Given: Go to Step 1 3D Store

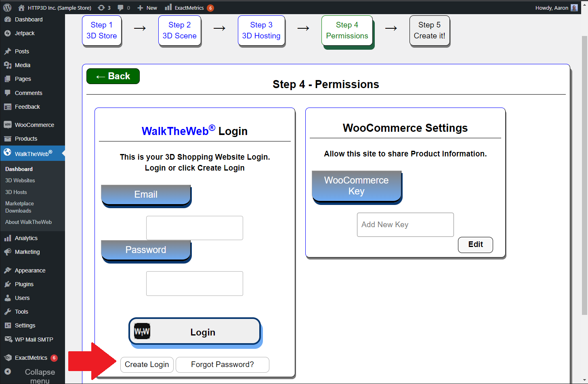Looking at the screenshot, I should 102,30.
